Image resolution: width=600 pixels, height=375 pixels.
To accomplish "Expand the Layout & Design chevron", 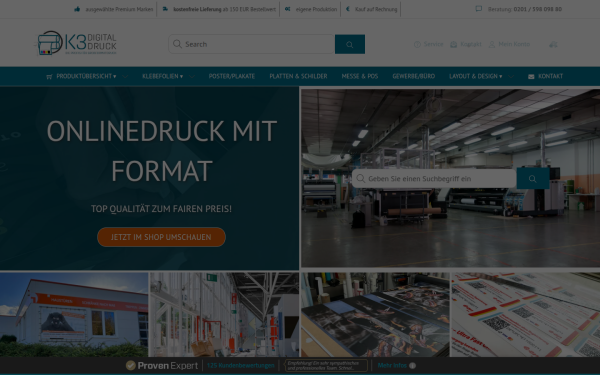I will coord(511,77).
